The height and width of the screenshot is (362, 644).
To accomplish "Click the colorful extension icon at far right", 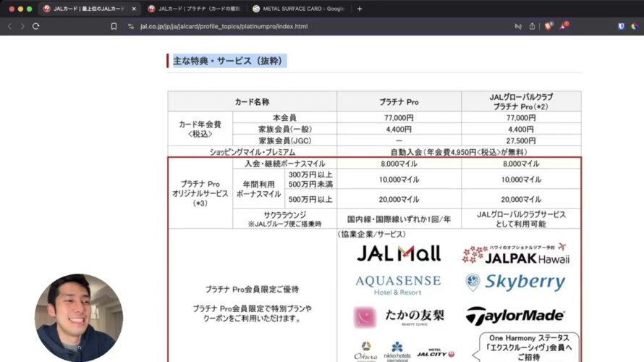I will pyautogui.click(x=635, y=26).
